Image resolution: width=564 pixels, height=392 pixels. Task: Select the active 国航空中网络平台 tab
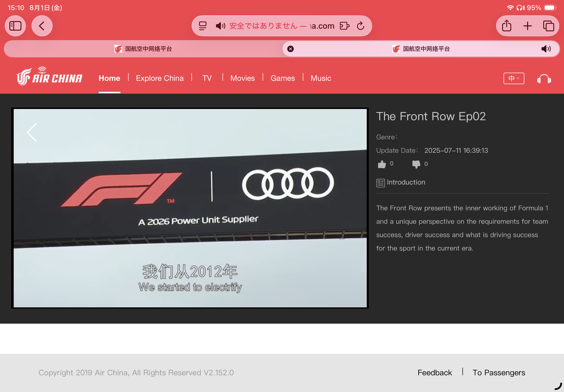(x=421, y=49)
